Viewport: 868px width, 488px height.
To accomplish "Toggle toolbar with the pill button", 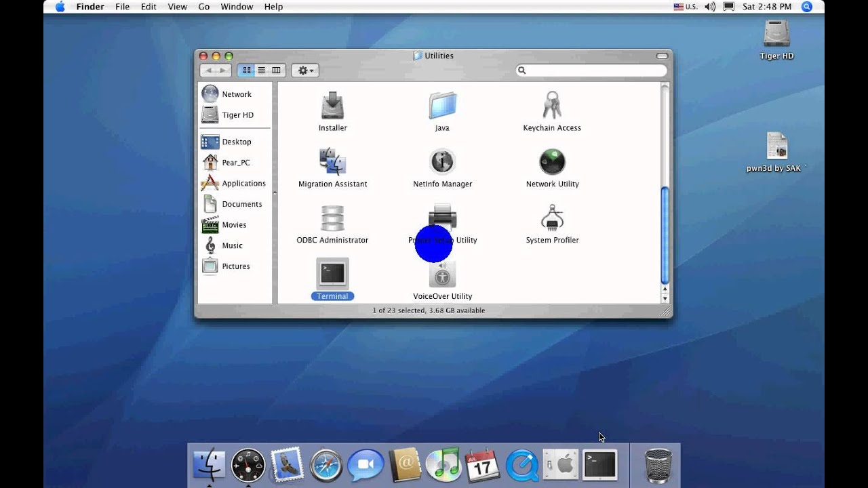I will tap(663, 56).
